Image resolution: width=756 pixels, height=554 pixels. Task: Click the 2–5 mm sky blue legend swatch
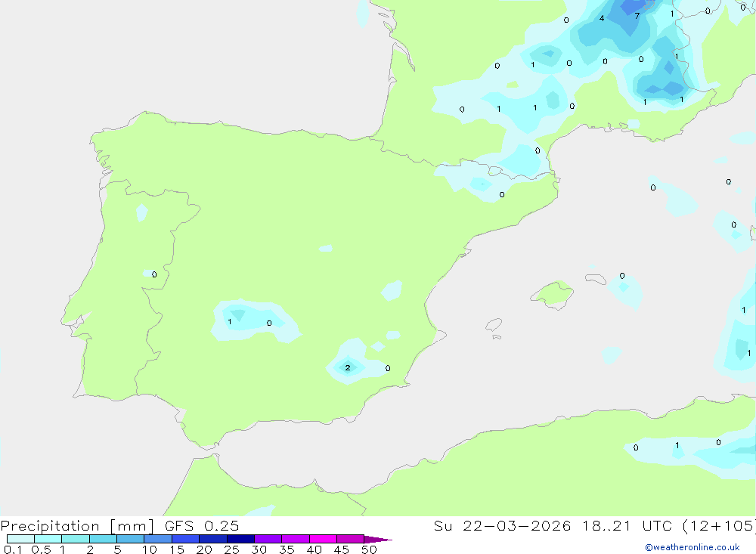[103, 539]
